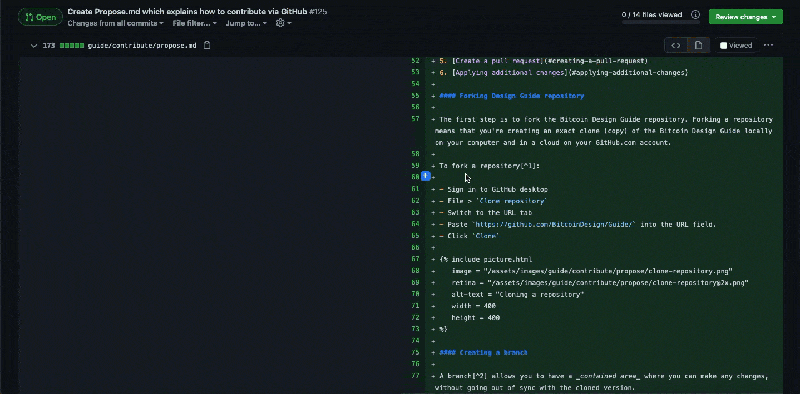Open diff settings gear menu
Image resolution: width=800 pixels, height=394 pixels.
pos(283,23)
